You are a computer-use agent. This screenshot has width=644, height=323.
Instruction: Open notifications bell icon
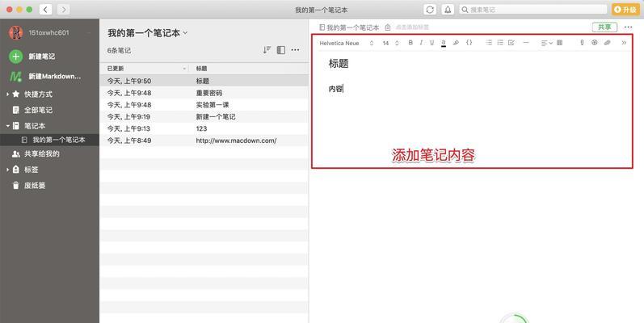click(x=448, y=10)
